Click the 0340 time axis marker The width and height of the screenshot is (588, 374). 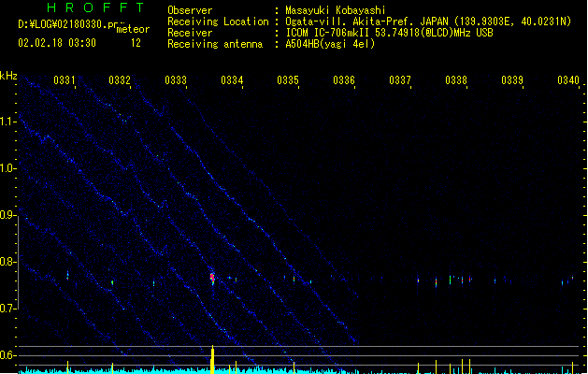(568, 80)
